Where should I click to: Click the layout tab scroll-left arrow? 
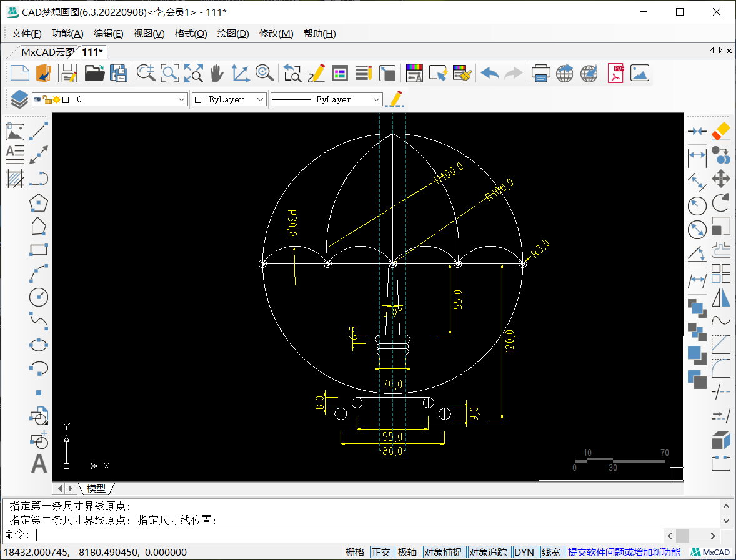tap(60, 488)
